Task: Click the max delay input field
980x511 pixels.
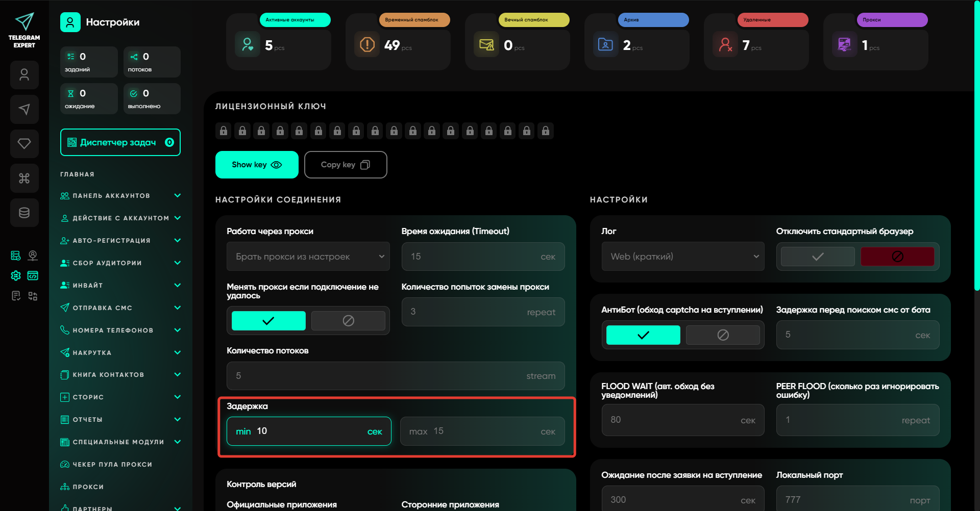Action: [482, 431]
